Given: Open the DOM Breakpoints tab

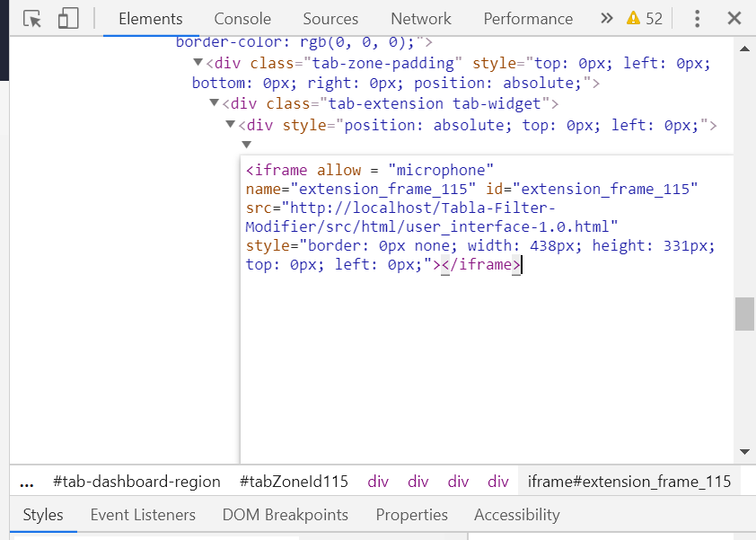Looking at the screenshot, I should point(285,514).
